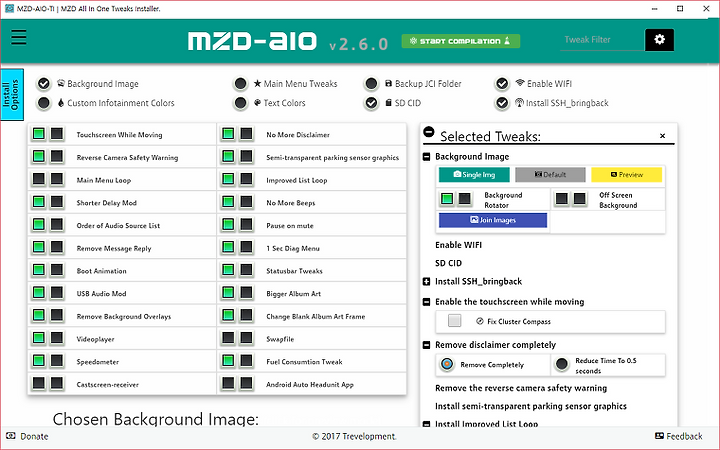Viewport: 720px width, 450px height.
Task: Click the Enable WIFI signal icon
Action: click(520, 83)
